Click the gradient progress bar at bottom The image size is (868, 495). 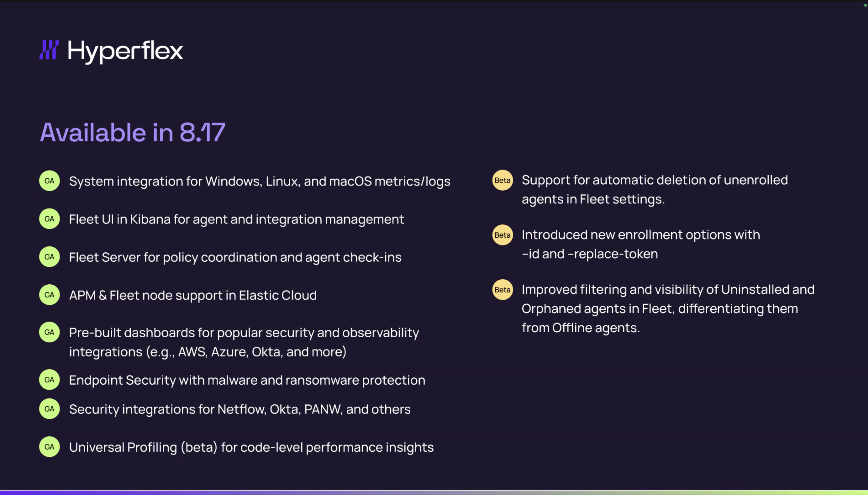coord(434,493)
